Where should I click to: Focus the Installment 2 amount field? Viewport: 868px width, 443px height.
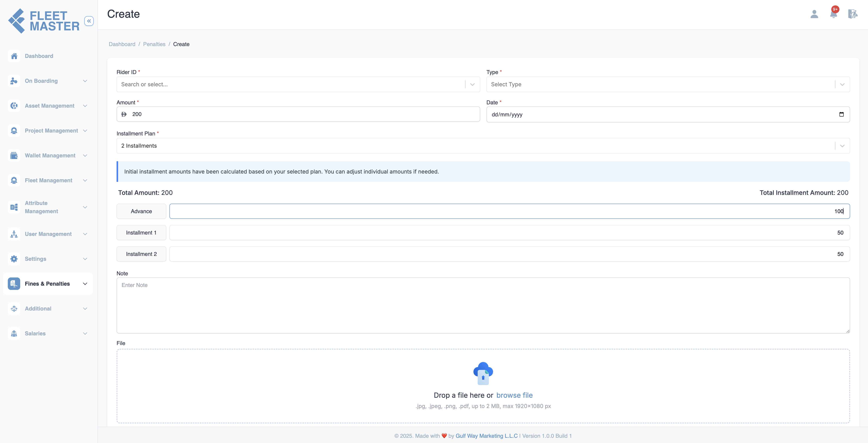point(510,254)
